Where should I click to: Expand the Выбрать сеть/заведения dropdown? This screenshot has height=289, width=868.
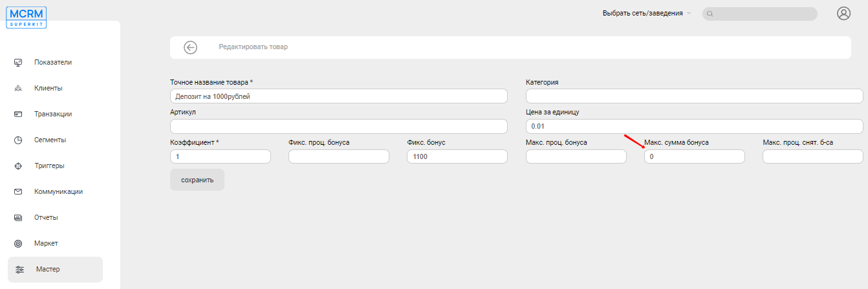[647, 14]
